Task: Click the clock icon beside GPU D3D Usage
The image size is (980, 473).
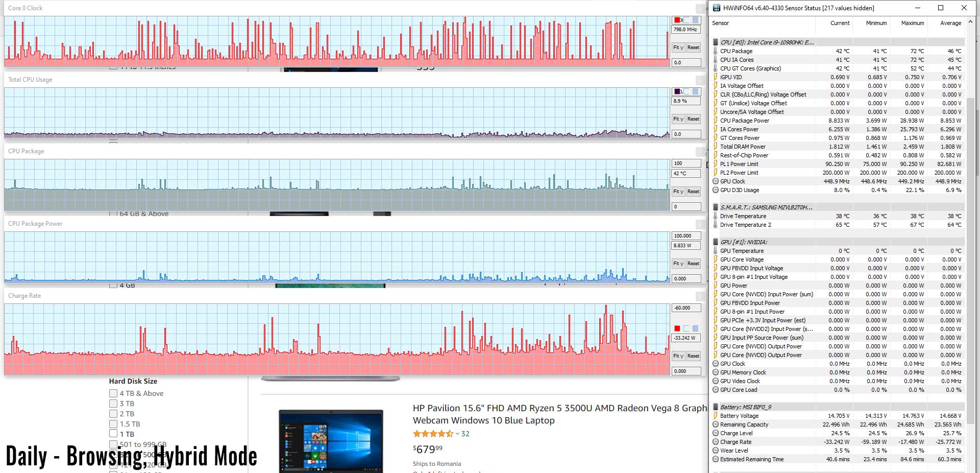Action: pos(716,190)
